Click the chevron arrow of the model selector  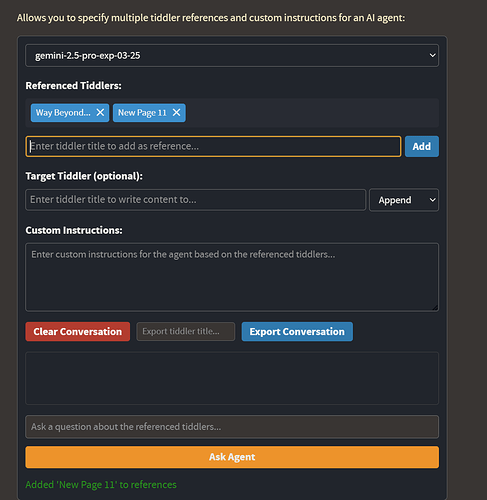pyautogui.click(x=432, y=55)
